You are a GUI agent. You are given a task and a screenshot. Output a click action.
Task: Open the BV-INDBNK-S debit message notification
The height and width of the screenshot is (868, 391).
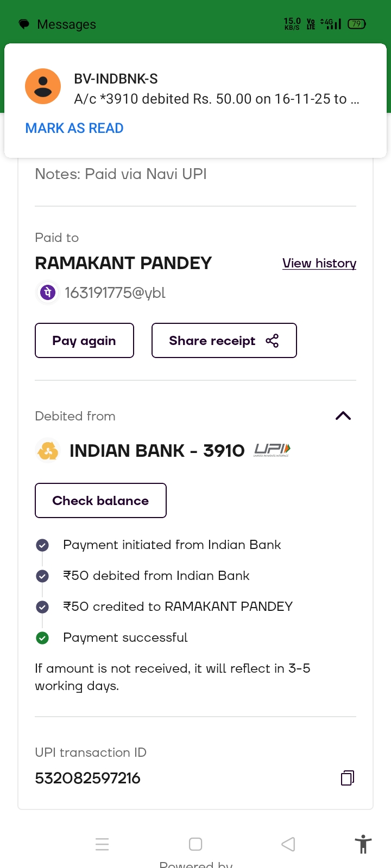coord(216,90)
